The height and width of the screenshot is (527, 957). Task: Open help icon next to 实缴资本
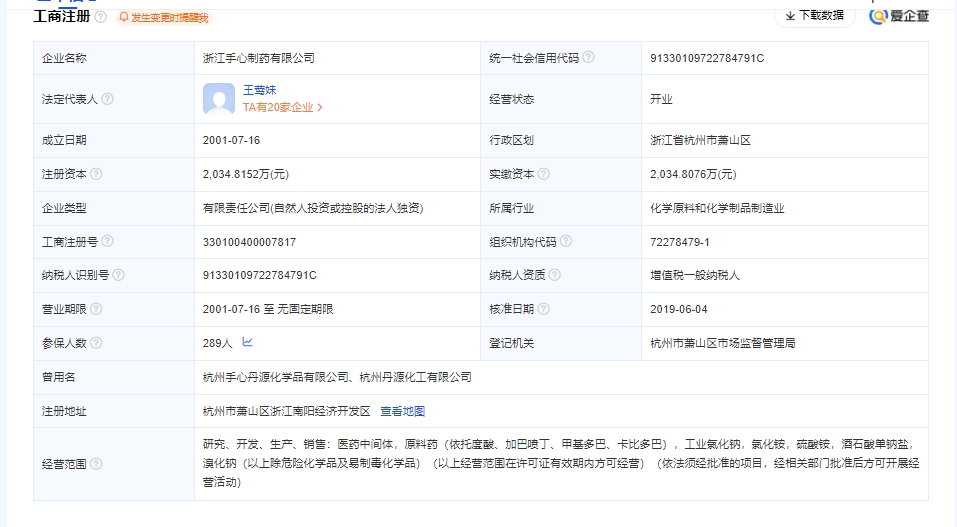click(543, 174)
